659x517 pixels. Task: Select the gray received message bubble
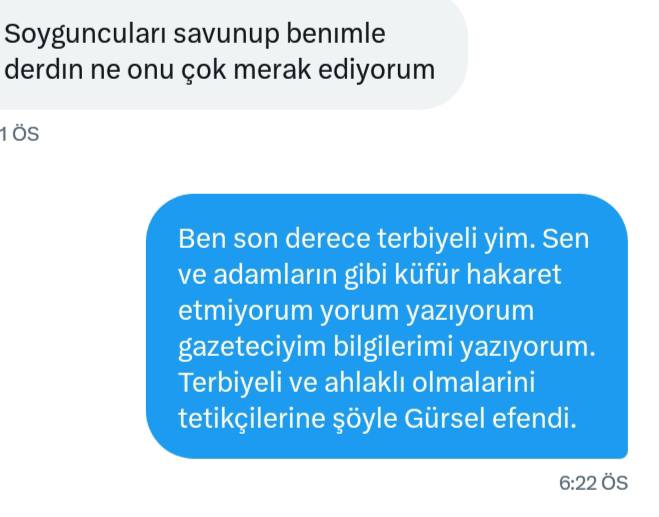point(233,53)
